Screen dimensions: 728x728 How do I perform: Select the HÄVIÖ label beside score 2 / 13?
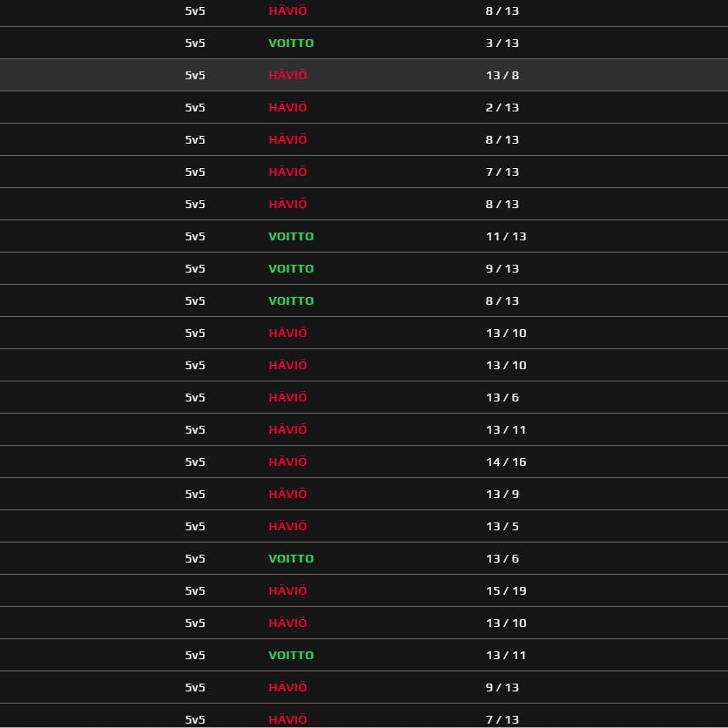point(288,107)
